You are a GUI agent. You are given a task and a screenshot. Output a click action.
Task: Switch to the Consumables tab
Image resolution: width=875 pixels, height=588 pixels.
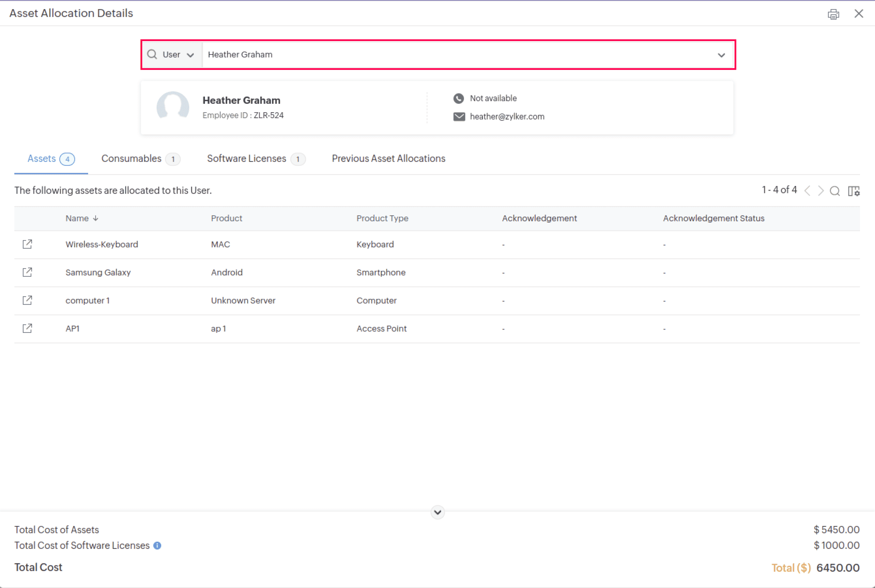pos(140,159)
